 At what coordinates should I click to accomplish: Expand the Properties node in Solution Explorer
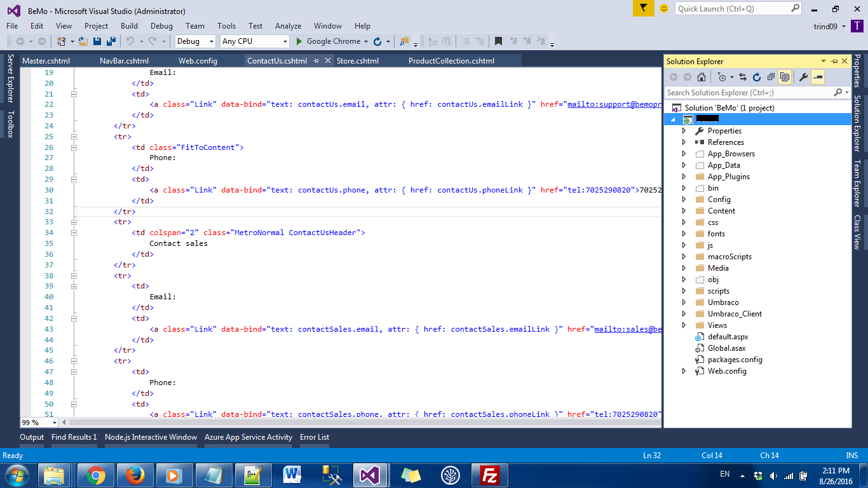[684, 131]
